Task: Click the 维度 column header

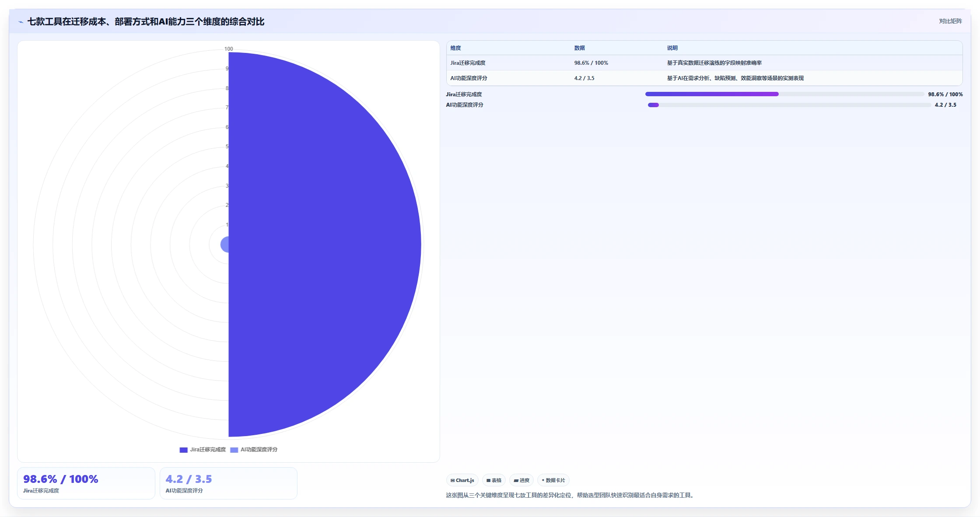Action: [x=455, y=48]
